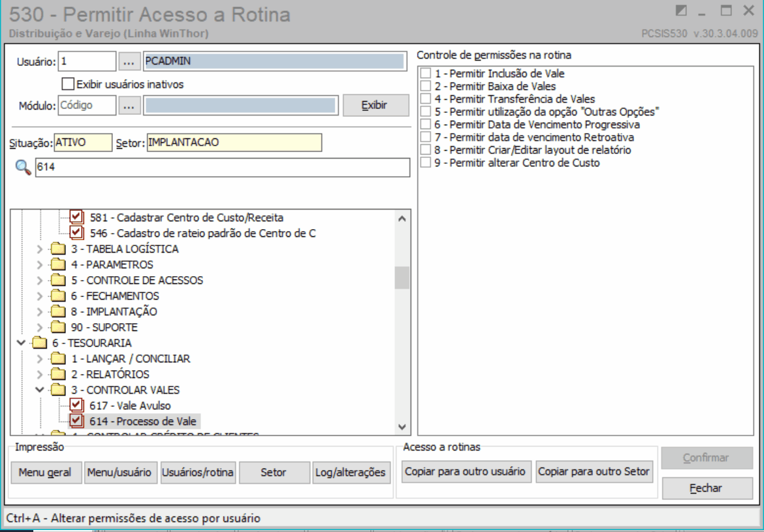The width and height of the screenshot is (764, 532).
Task: Uncheck routine 581 - Cadastrar Centro de Custo/Receita
Action: (x=76, y=217)
